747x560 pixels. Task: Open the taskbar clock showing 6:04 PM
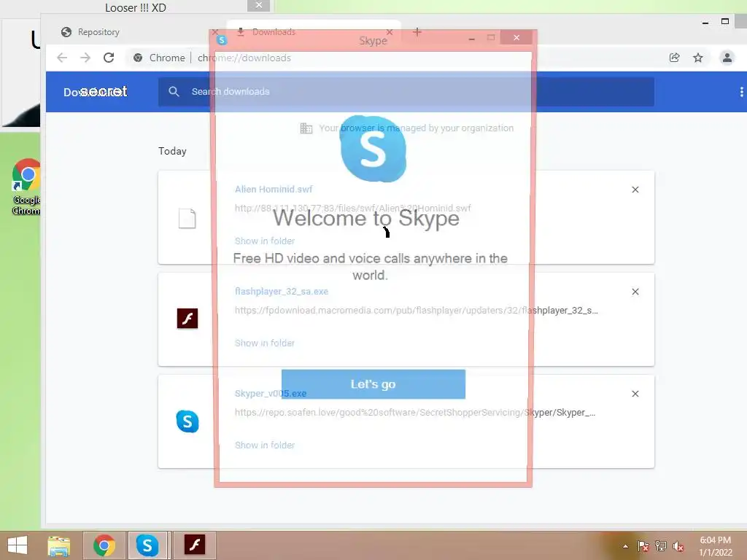716,546
